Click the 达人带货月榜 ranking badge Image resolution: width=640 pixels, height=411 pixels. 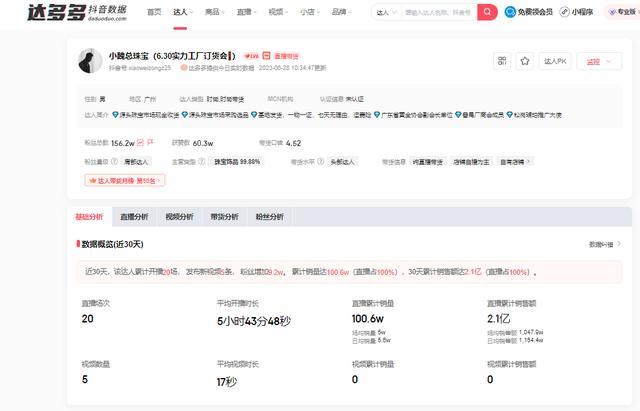coord(125,180)
